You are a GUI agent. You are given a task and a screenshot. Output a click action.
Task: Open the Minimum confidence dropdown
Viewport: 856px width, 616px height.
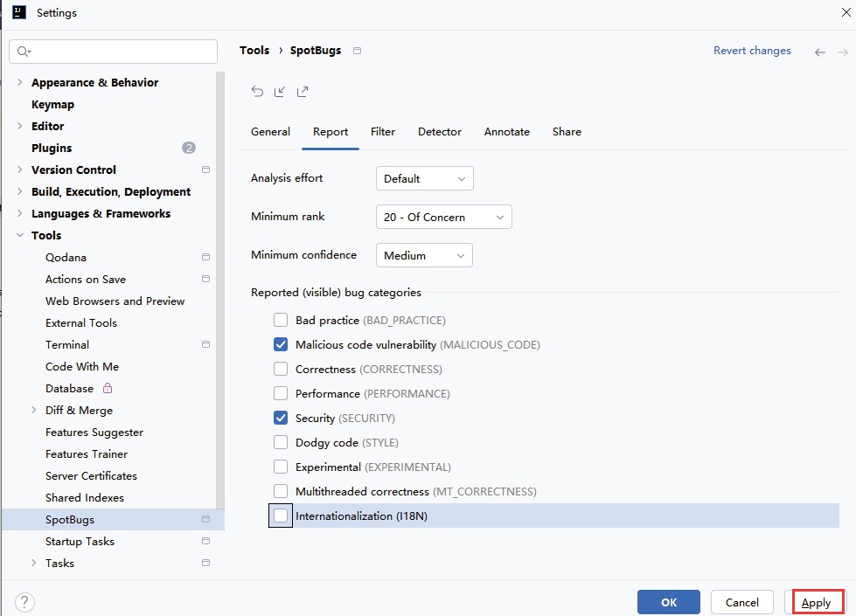(x=424, y=255)
